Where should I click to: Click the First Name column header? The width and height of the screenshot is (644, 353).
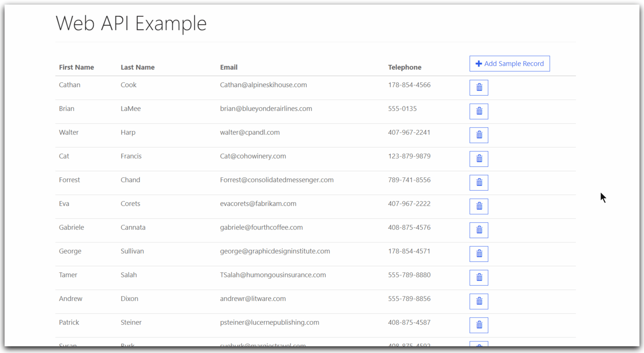[x=76, y=67]
